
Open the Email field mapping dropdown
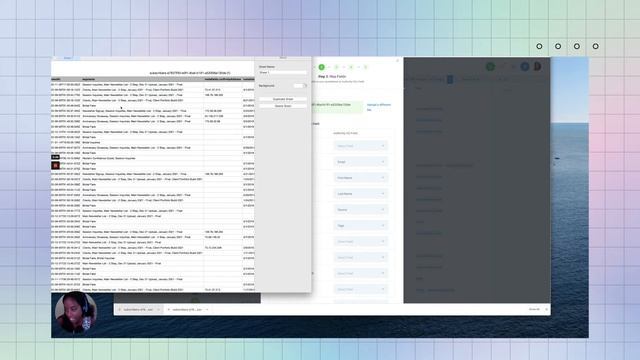point(360,162)
